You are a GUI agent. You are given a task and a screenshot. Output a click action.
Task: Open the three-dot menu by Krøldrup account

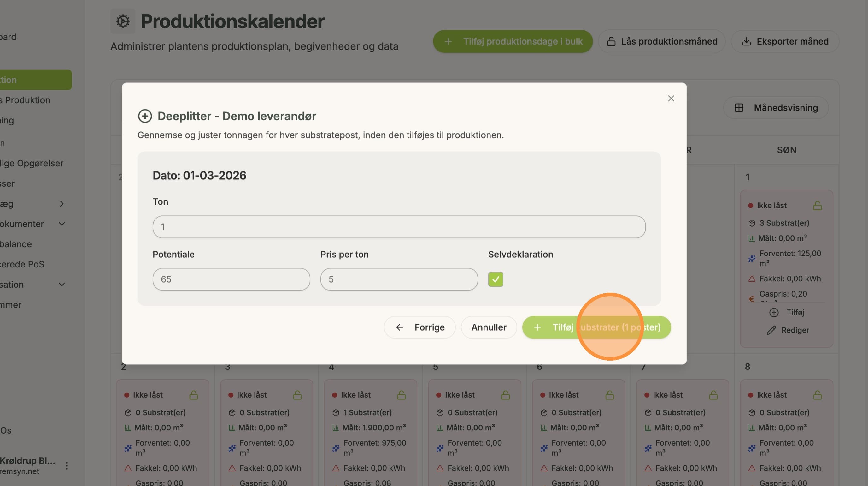[x=67, y=466]
